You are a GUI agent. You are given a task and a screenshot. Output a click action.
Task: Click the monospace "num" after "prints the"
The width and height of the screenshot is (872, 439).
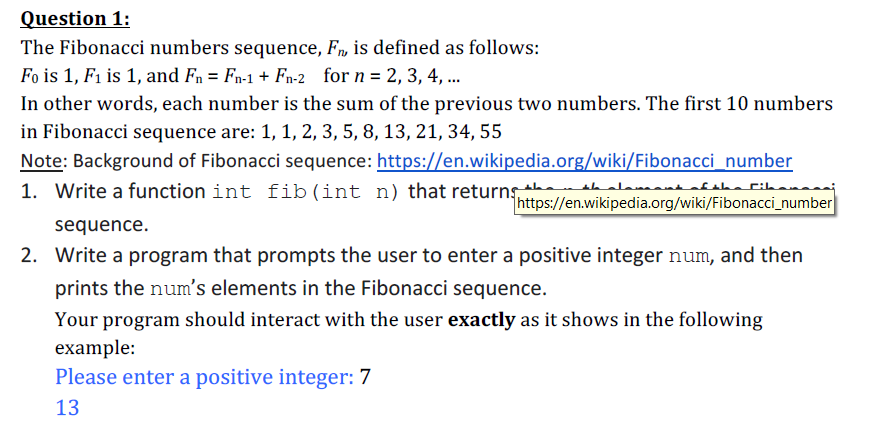tap(170, 290)
